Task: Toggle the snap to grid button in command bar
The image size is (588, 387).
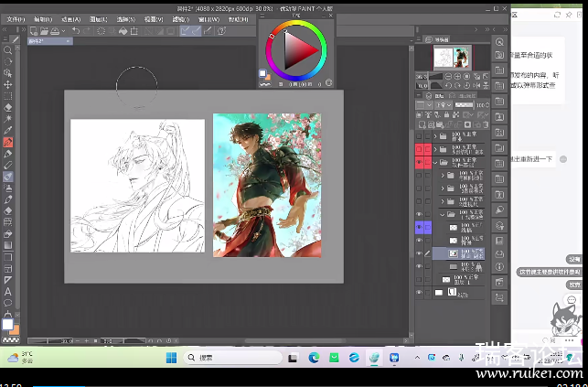Action: pos(208,31)
